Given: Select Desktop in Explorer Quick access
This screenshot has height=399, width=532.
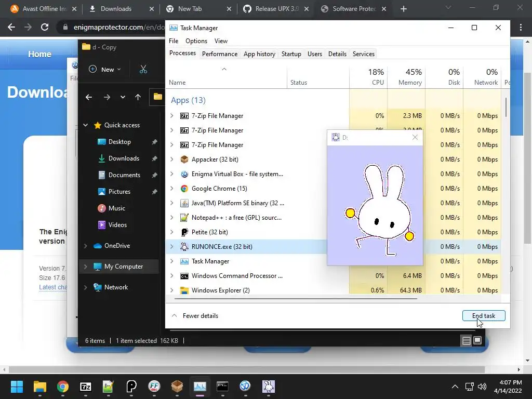Looking at the screenshot, I should [119, 142].
